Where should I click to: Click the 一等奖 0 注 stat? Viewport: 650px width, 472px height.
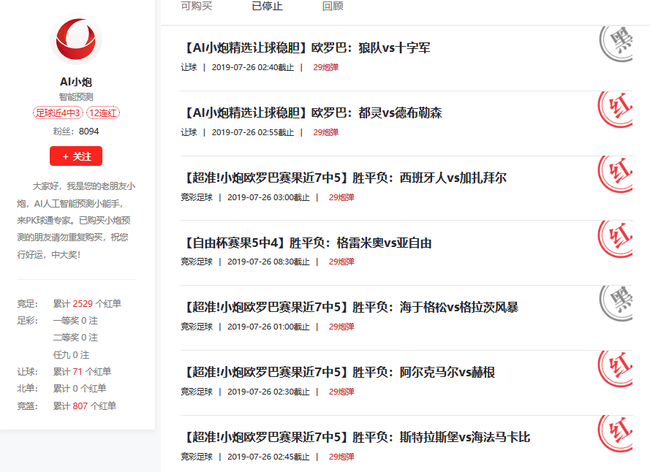coord(75,321)
